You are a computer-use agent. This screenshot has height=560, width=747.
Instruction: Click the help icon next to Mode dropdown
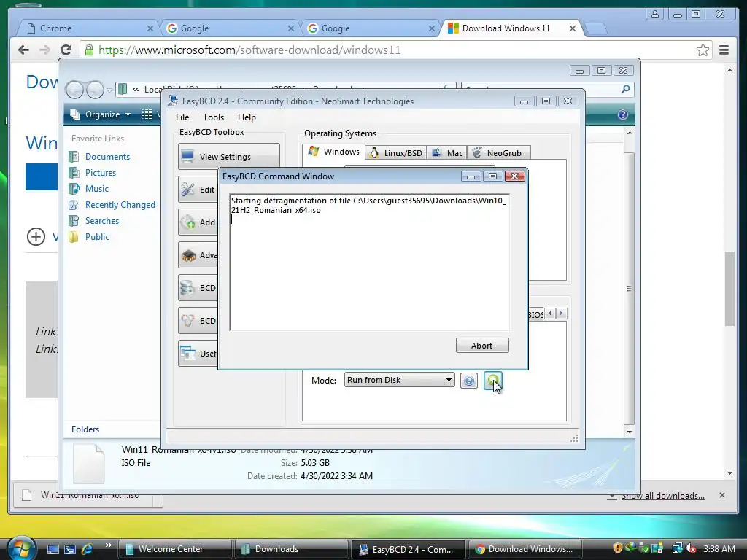[469, 381]
